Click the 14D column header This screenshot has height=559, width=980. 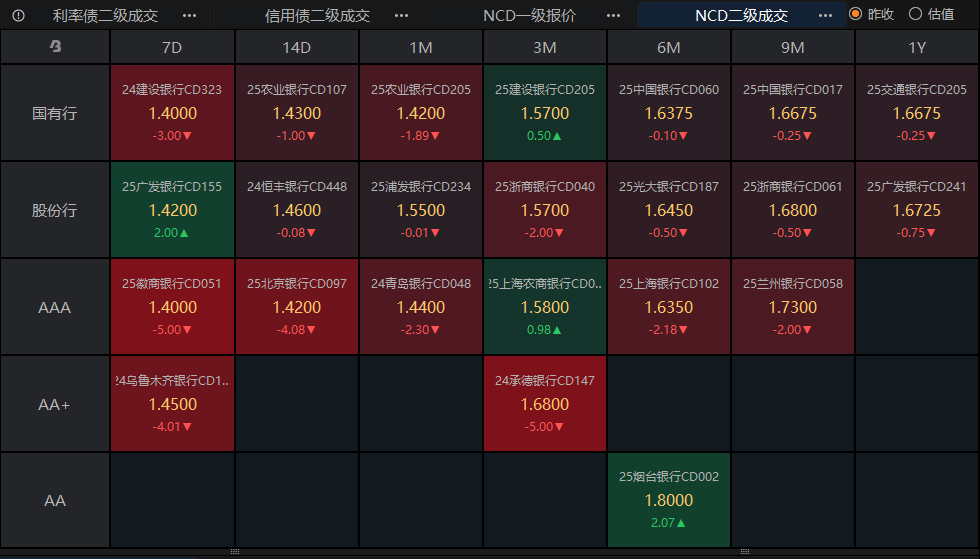(x=296, y=48)
